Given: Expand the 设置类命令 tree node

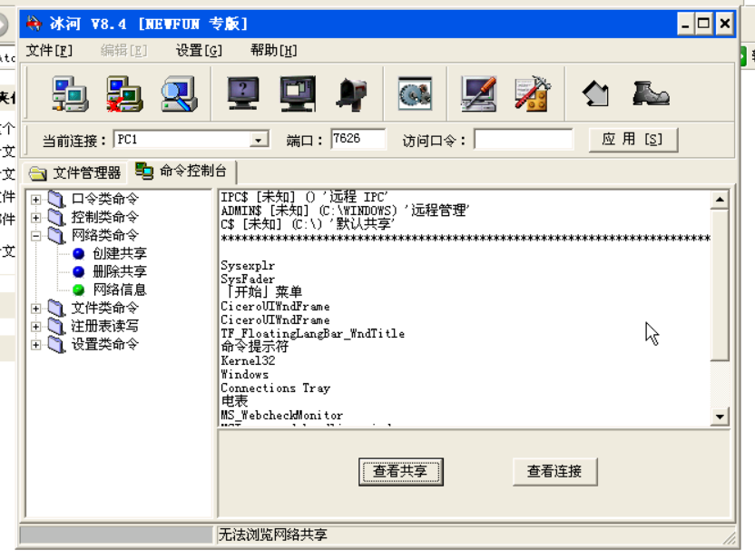Looking at the screenshot, I should [35, 345].
